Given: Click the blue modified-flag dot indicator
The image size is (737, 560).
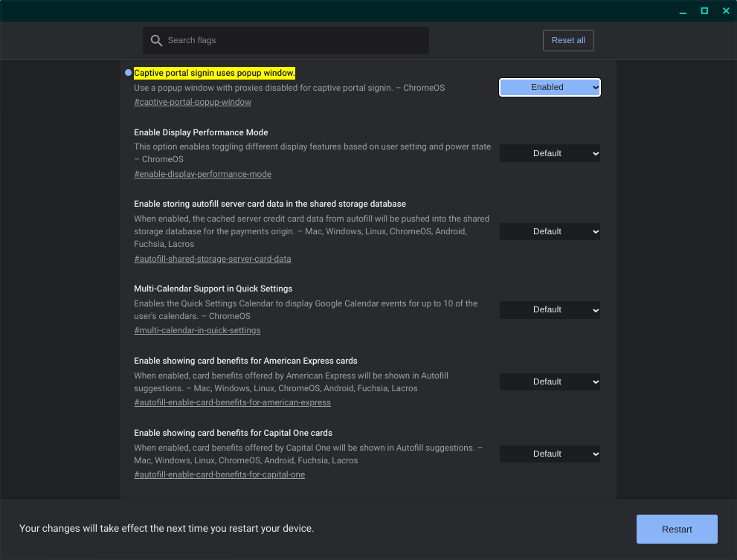Looking at the screenshot, I should click(x=128, y=73).
